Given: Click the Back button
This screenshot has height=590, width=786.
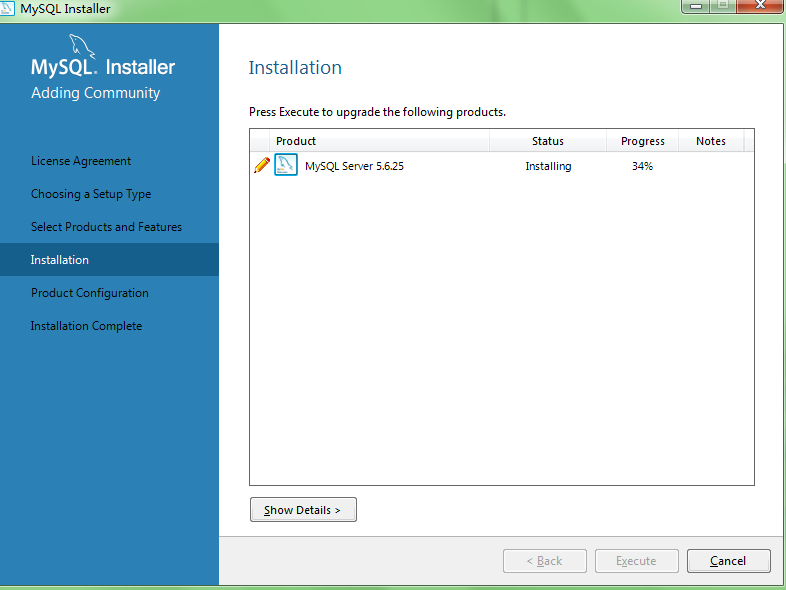Looking at the screenshot, I should 544,561.
